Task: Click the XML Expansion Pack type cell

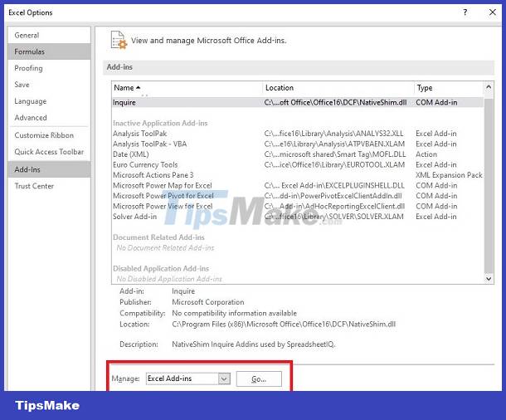Action: 449,175
